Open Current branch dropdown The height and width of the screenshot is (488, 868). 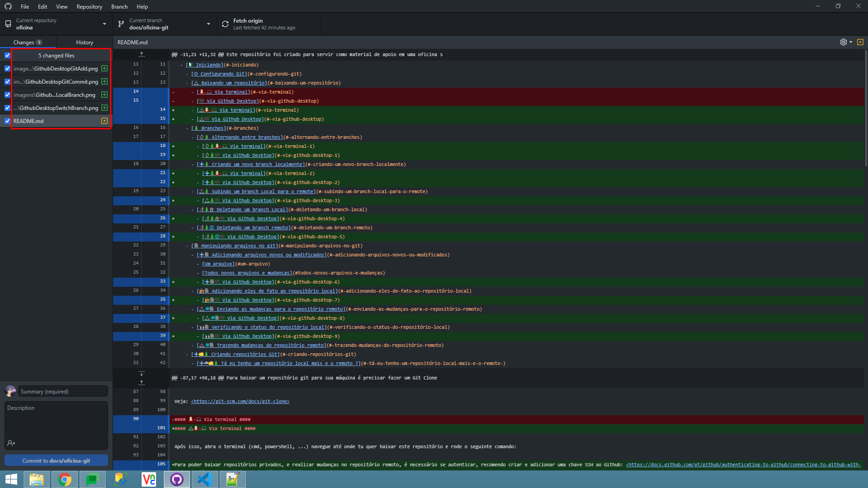pos(165,24)
